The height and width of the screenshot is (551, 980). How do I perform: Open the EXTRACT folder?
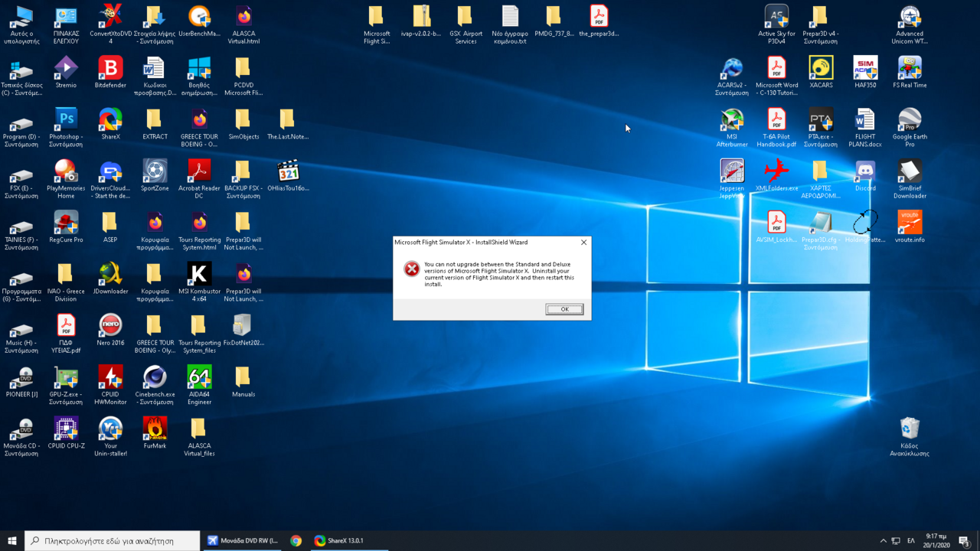click(155, 123)
